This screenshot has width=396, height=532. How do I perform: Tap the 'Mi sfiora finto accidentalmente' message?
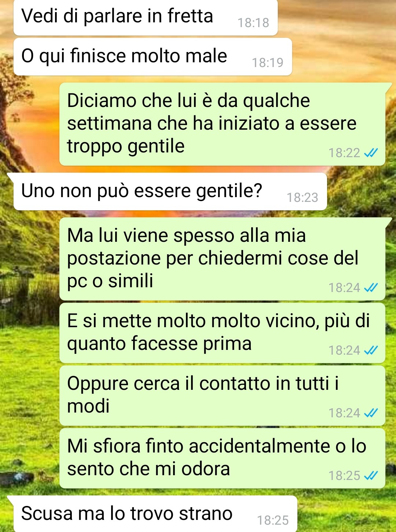click(222, 458)
